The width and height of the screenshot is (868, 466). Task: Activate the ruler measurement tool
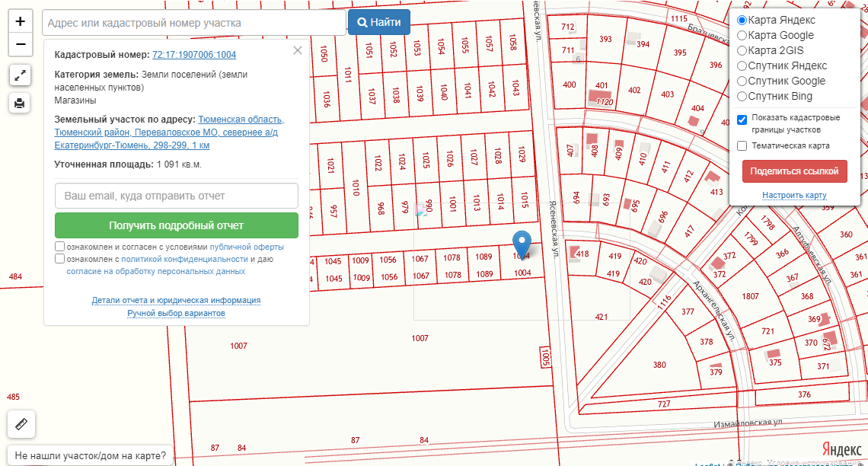coord(21,424)
